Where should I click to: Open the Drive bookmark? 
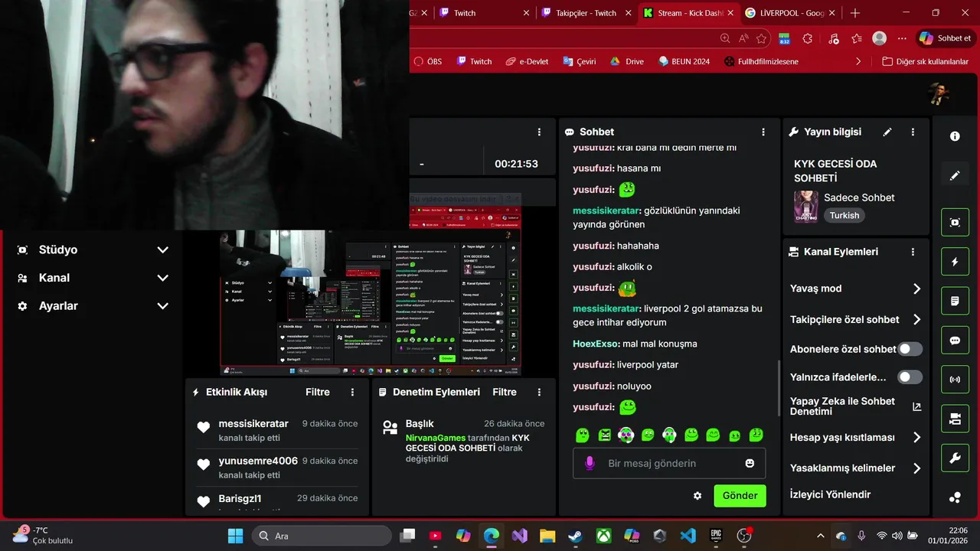[x=626, y=61]
